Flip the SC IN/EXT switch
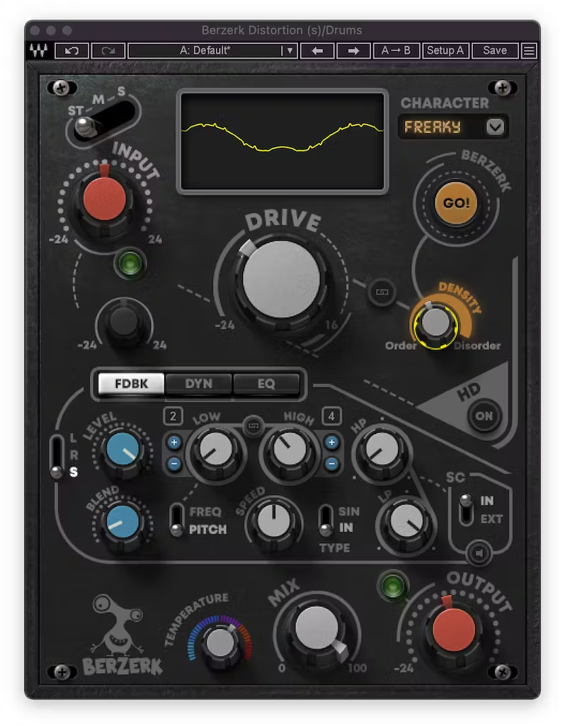565x728 pixels. (x=466, y=510)
